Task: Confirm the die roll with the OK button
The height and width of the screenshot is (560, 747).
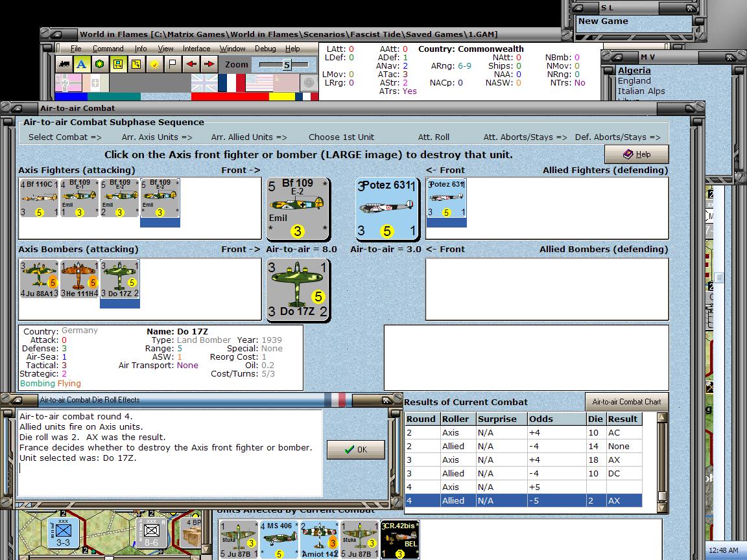Action: pos(356,450)
